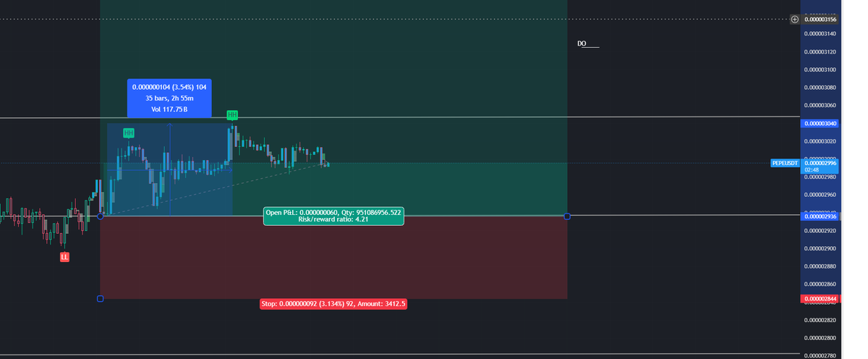Click the red stop price tag 0.000002844
The width and height of the screenshot is (868, 359).
point(820,299)
